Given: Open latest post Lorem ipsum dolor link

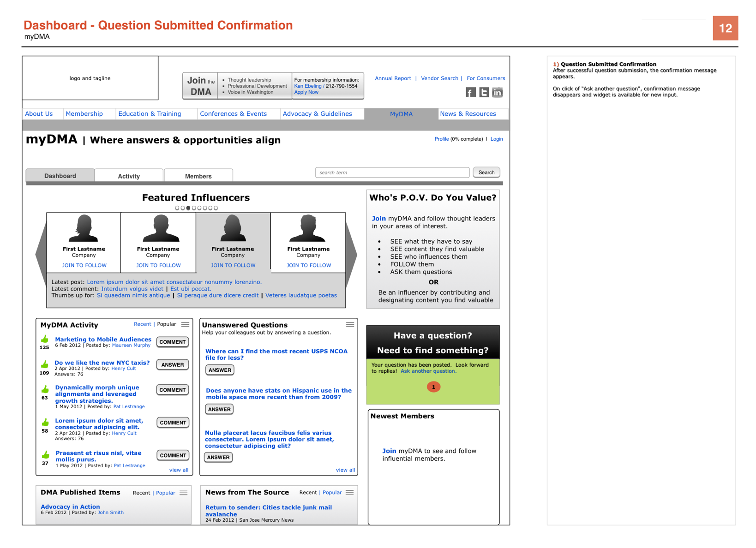Looking at the screenshot, I should (x=174, y=282).
